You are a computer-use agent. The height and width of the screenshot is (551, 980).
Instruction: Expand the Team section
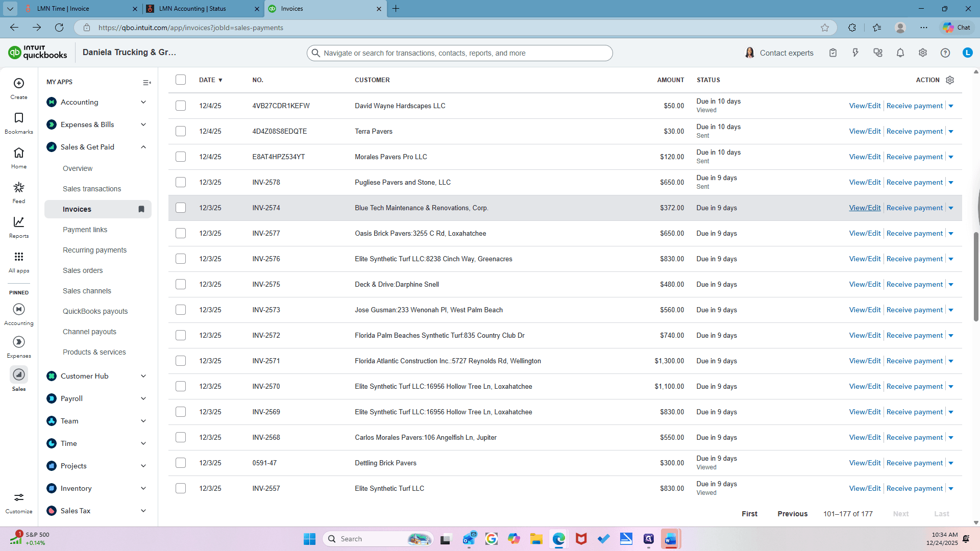(x=143, y=421)
